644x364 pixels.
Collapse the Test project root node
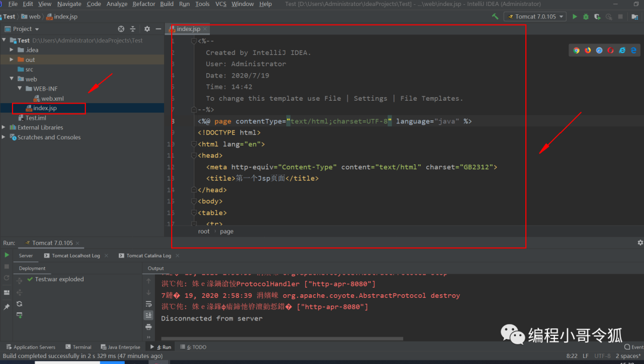(4, 41)
